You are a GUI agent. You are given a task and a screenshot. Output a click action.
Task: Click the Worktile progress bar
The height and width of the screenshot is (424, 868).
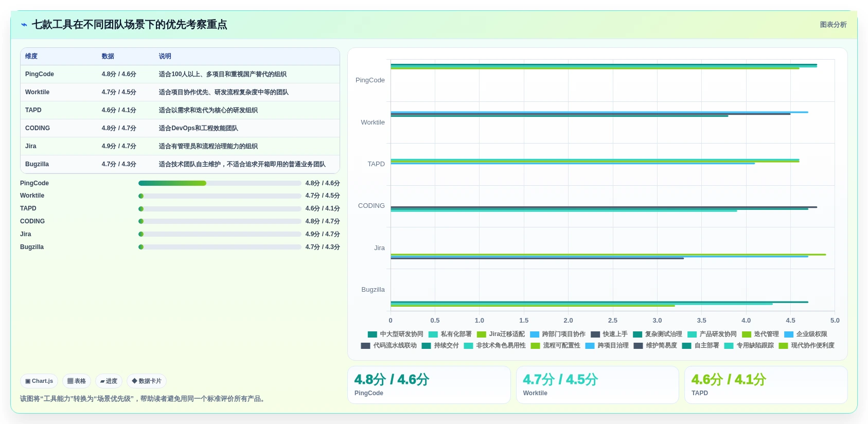pyautogui.click(x=220, y=196)
